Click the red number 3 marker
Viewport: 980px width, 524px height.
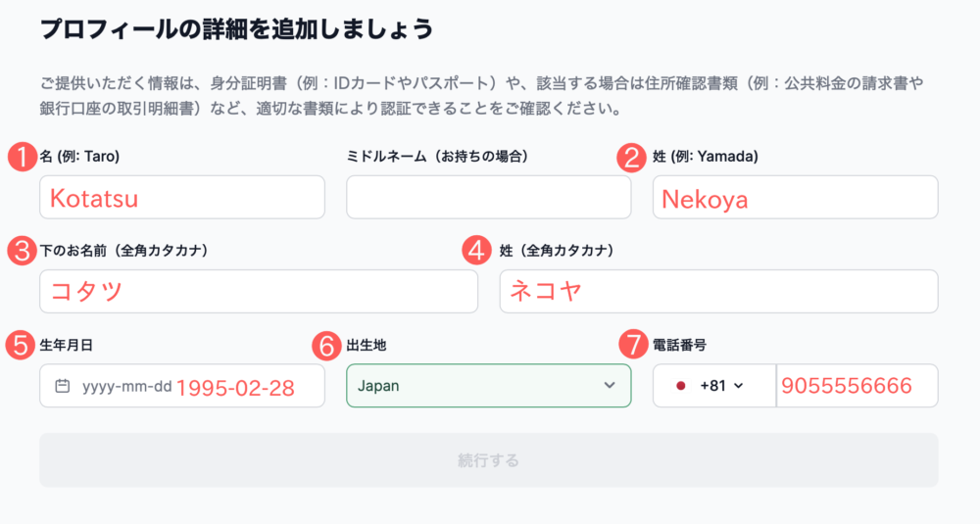pos(23,251)
